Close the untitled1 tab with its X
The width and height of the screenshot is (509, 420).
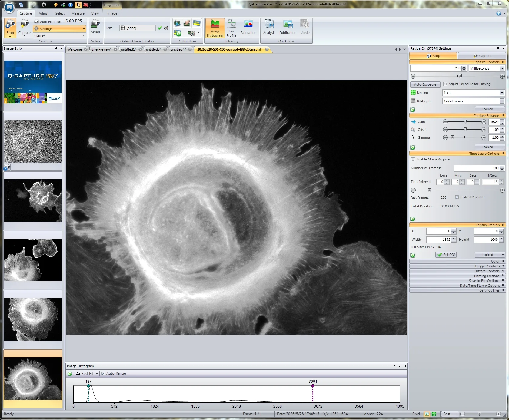140,49
